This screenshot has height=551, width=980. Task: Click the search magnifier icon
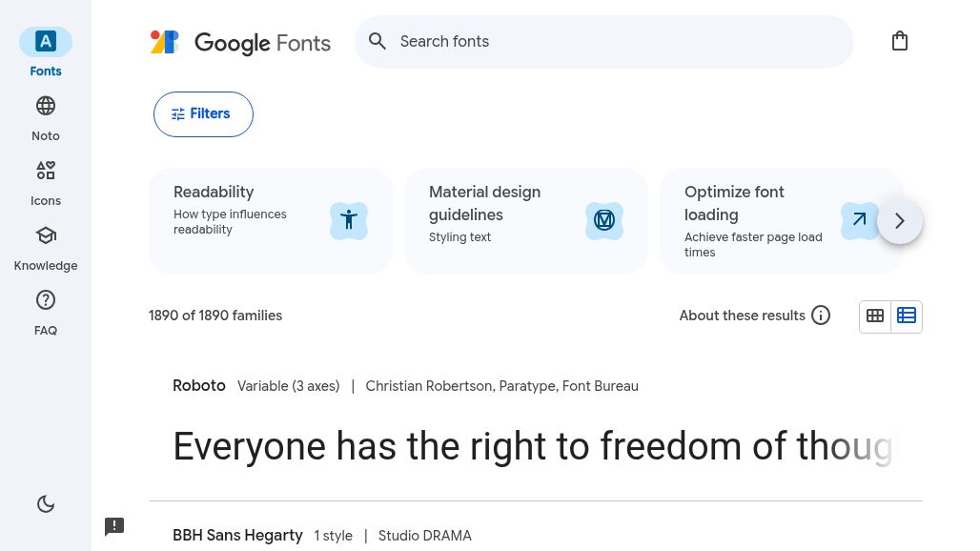click(x=378, y=42)
